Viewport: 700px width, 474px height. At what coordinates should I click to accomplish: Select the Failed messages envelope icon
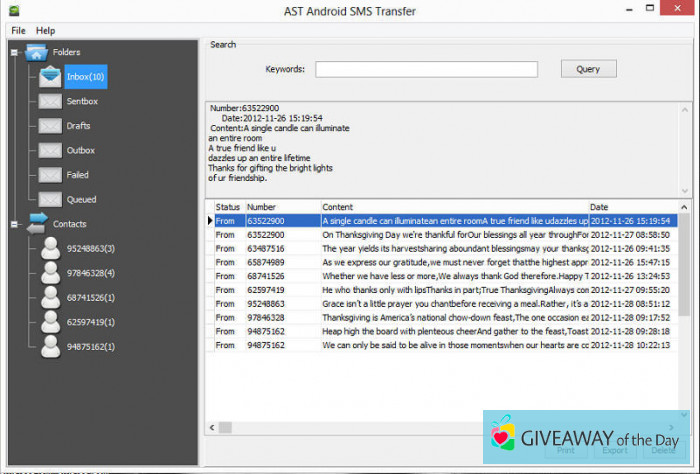[50, 174]
